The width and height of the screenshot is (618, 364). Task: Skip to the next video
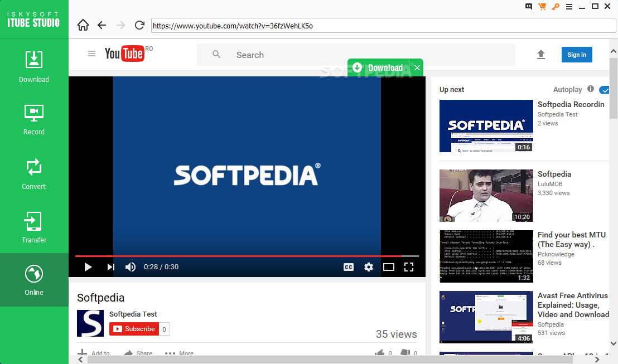tap(111, 267)
